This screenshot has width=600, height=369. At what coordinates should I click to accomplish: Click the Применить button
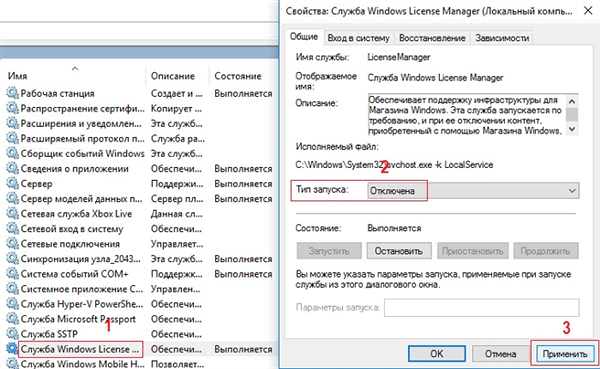point(564,354)
